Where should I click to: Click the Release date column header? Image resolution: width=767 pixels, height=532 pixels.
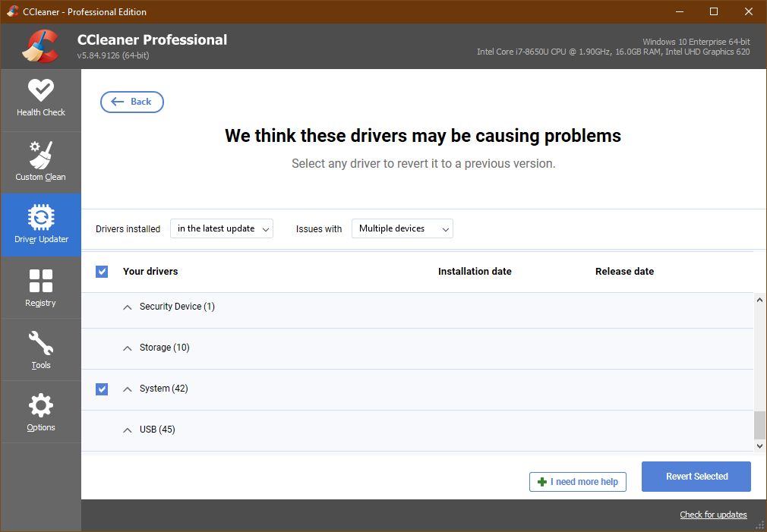624,272
